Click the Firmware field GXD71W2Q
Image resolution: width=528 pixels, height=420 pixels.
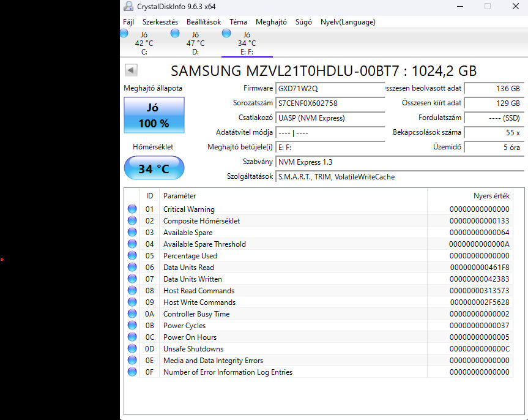click(x=330, y=89)
